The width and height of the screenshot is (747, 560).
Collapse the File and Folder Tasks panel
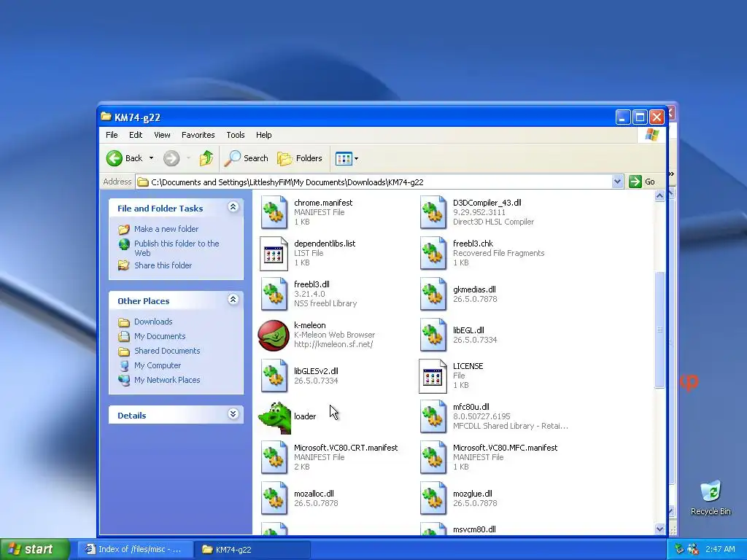233,206
